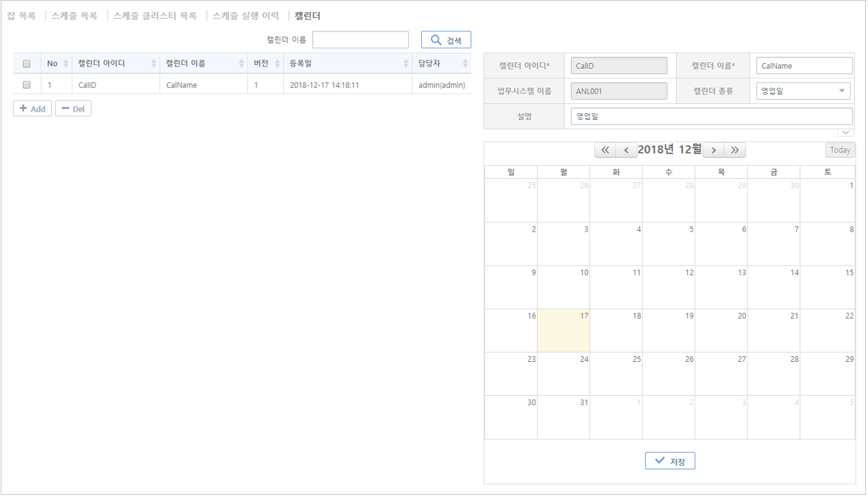868x497 pixels.
Task: Click the 검색 search button
Action: pos(446,40)
